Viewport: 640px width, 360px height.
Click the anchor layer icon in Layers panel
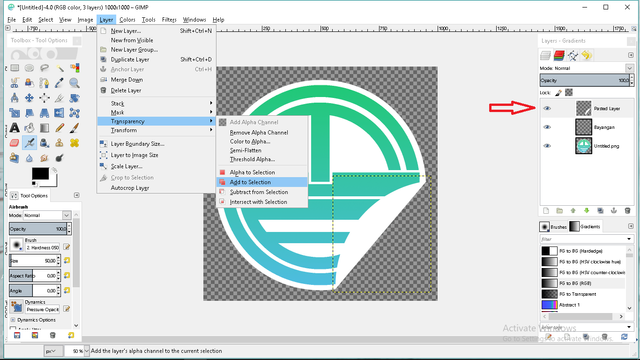[613, 211]
